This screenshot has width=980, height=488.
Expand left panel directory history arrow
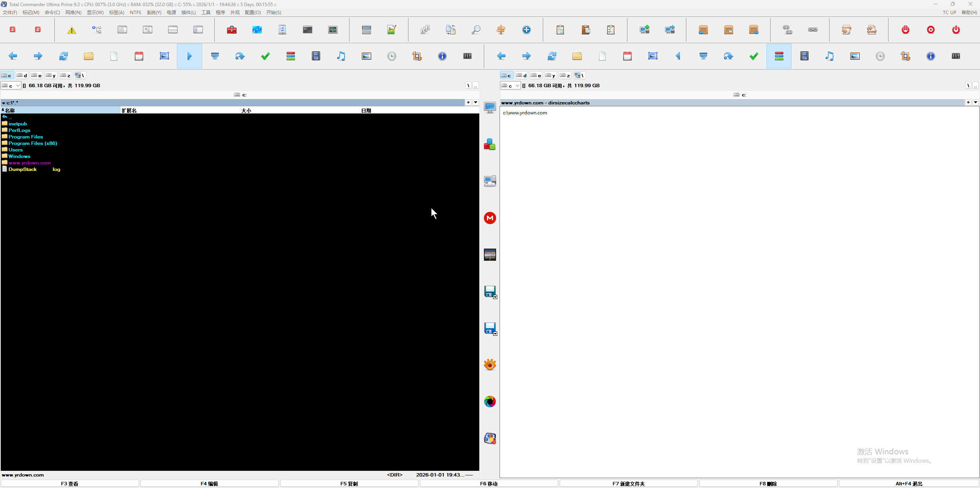475,102
